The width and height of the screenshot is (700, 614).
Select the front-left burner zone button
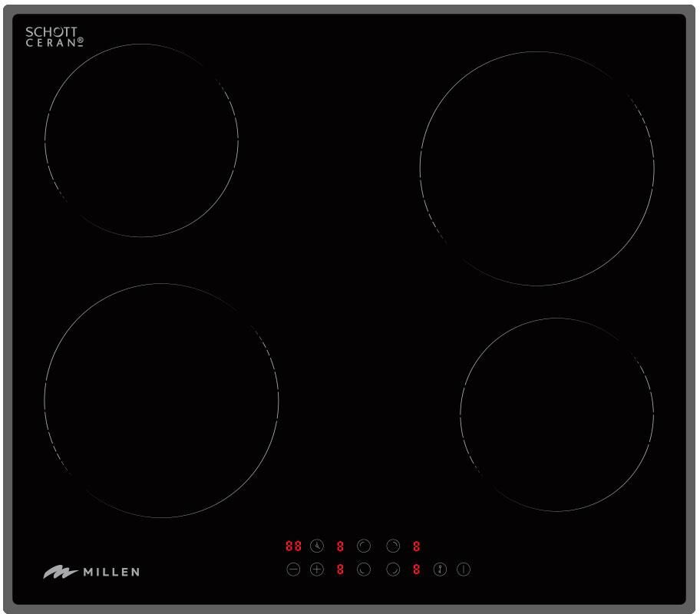[x=364, y=569]
